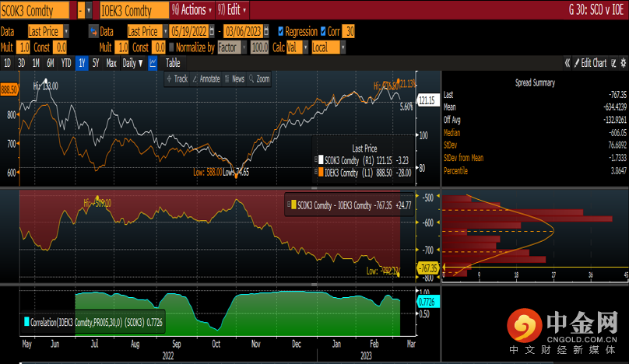Expand the Local currency dropdown
This screenshot has width=629, height=364.
coord(328,47)
